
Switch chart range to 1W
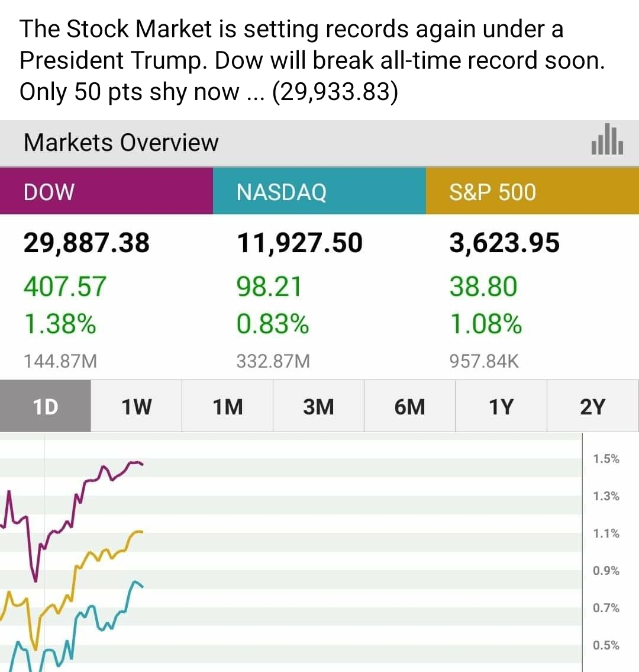pyautogui.click(x=137, y=407)
